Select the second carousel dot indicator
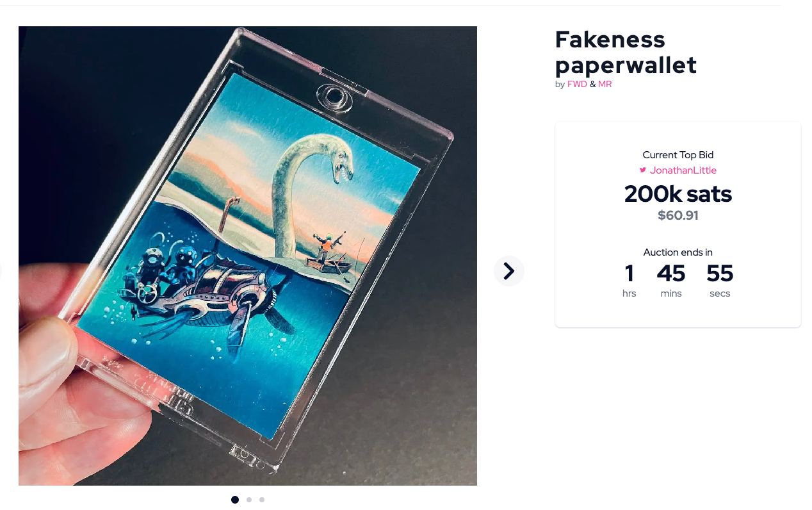 click(x=249, y=500)
